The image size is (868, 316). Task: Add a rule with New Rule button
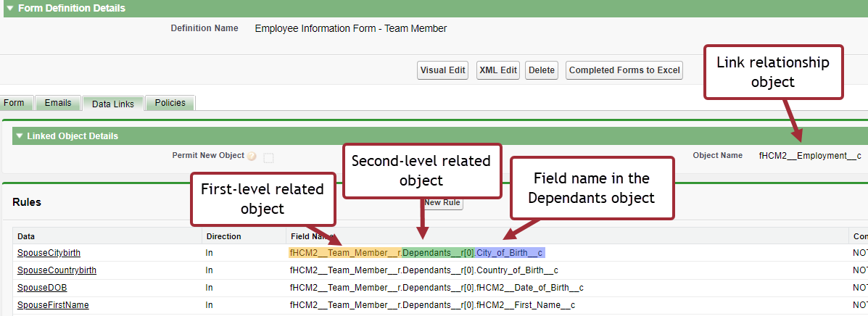click(x=444, y=203)
